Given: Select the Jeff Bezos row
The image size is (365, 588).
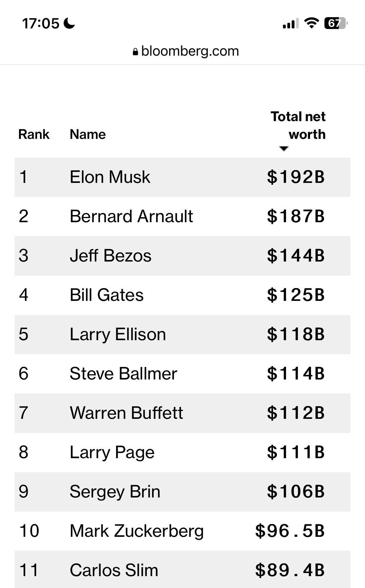Looking at the screenshot, I should click(x=182, y=256).
